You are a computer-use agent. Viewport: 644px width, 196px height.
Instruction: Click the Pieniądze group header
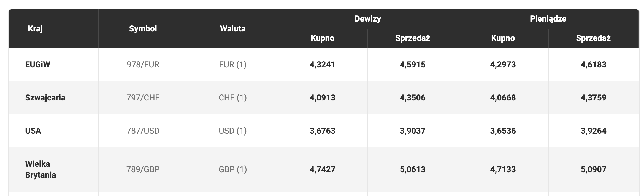tap(548, 19)
